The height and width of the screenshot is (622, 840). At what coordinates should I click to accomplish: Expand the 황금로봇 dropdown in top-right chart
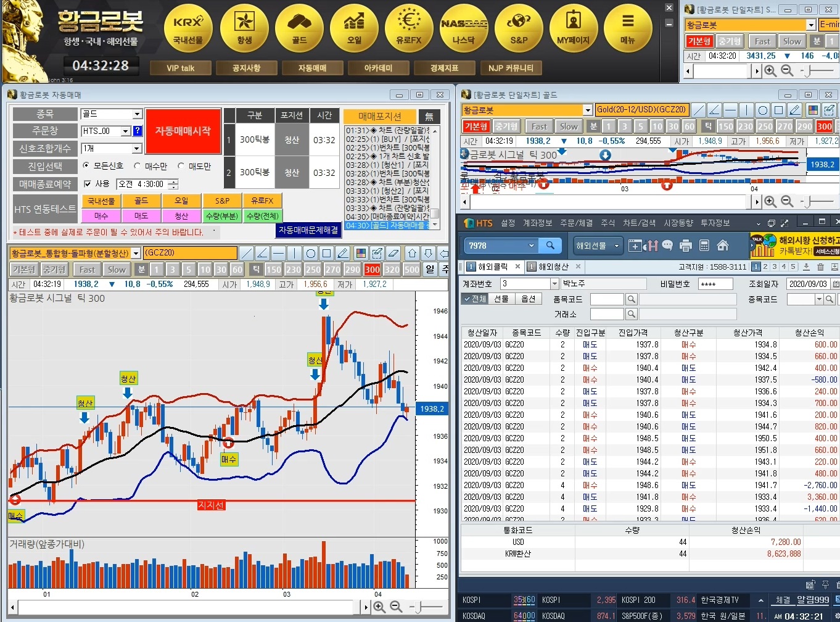pos(811,25)
